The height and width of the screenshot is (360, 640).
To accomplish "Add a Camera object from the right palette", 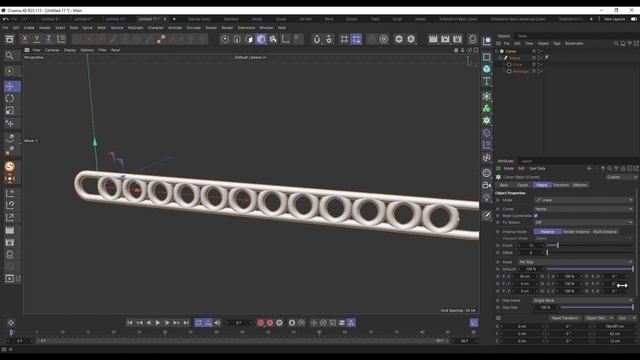I will tap(487, 185).
